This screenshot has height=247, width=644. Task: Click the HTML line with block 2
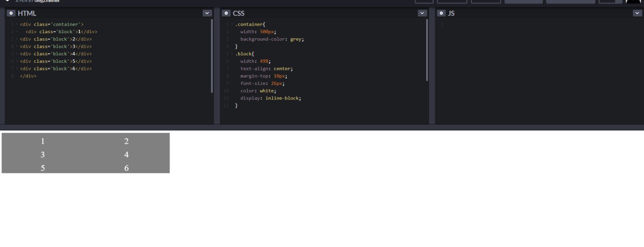(x=56, y=39)
